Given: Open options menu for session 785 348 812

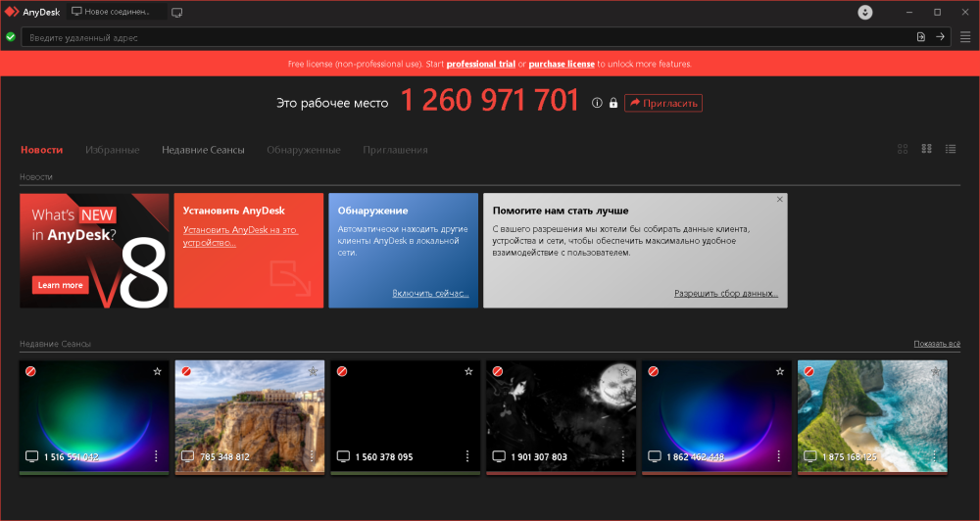Looking at the screenshot, I should coord(312,456).
